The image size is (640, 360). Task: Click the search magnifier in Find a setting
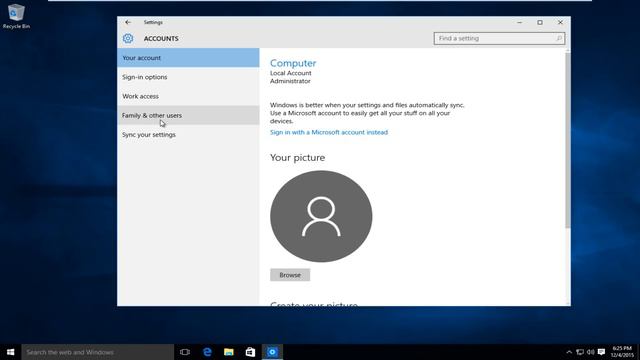pyautogui.click(x=559, y=38)
